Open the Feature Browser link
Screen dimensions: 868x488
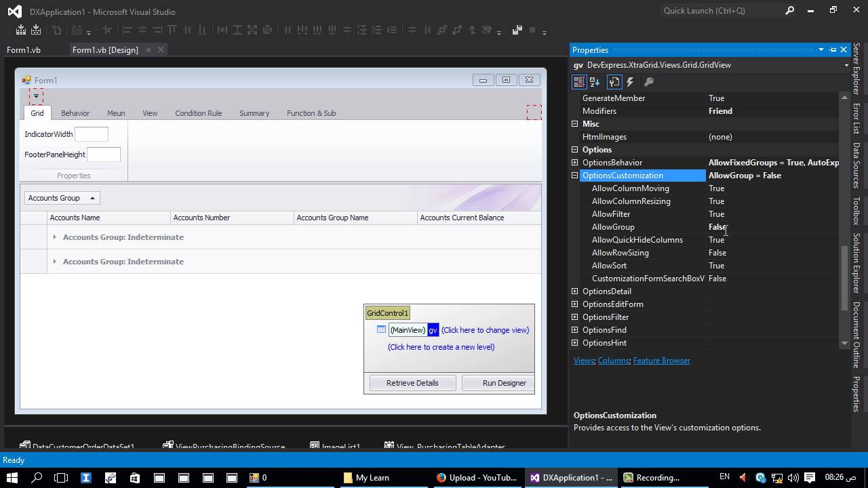pos(661,361)
